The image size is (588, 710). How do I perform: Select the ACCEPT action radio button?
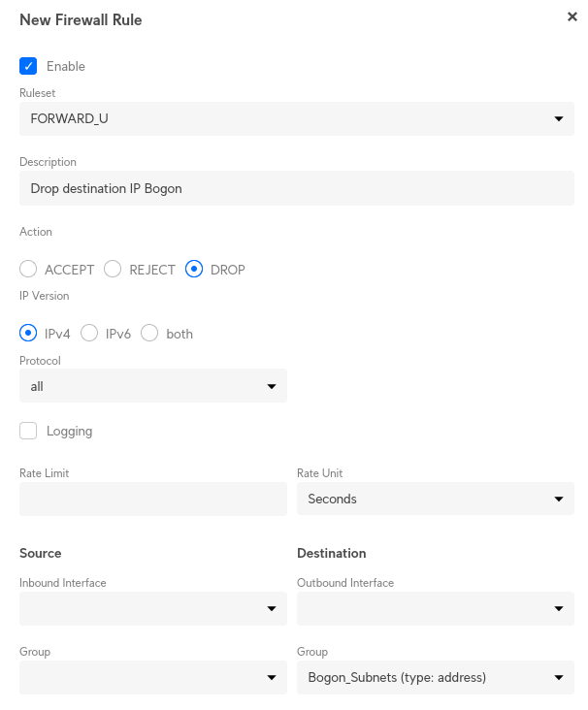point(28,270)
